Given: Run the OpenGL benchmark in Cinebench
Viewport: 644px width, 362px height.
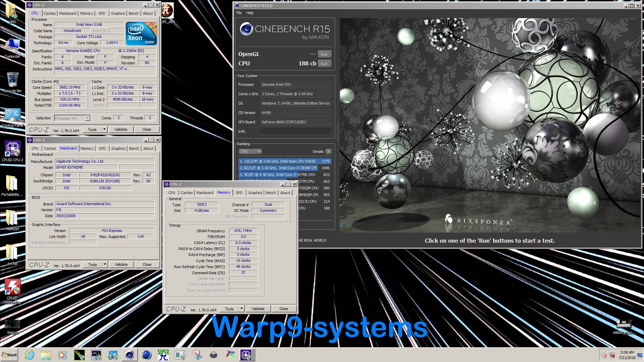Looking at the screenshot, I should pos(324,54).
